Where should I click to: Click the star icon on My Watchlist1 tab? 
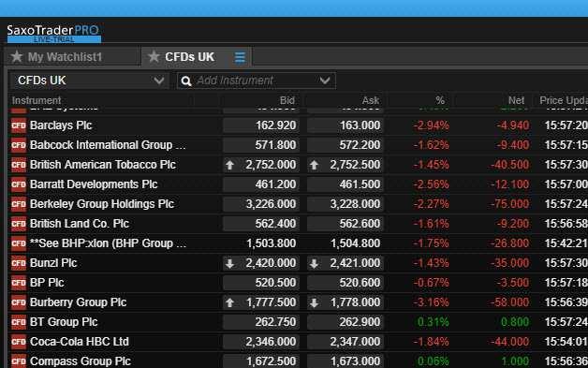click(x=17, y=57)
